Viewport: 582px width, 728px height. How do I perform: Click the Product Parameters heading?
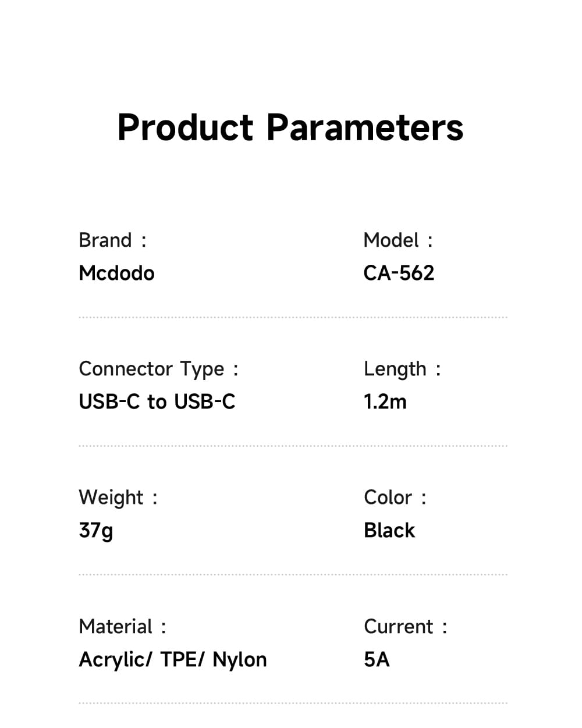290,127
